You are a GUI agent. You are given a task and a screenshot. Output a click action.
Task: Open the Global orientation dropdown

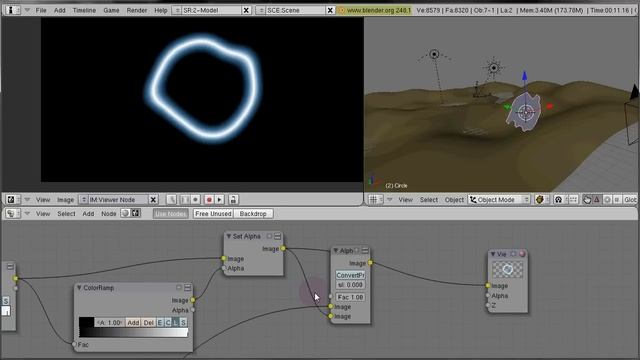point(631,200)
